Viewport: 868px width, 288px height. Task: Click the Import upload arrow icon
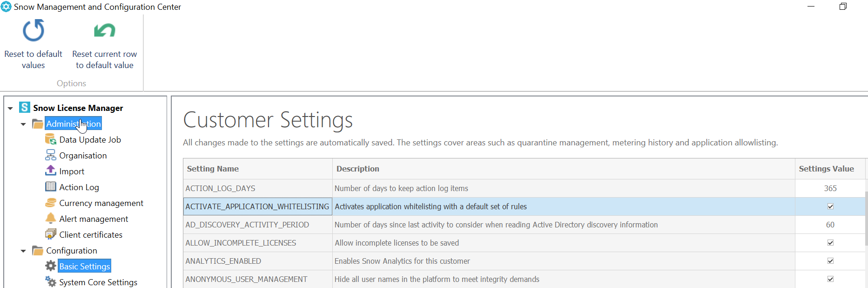click(51, 171)
